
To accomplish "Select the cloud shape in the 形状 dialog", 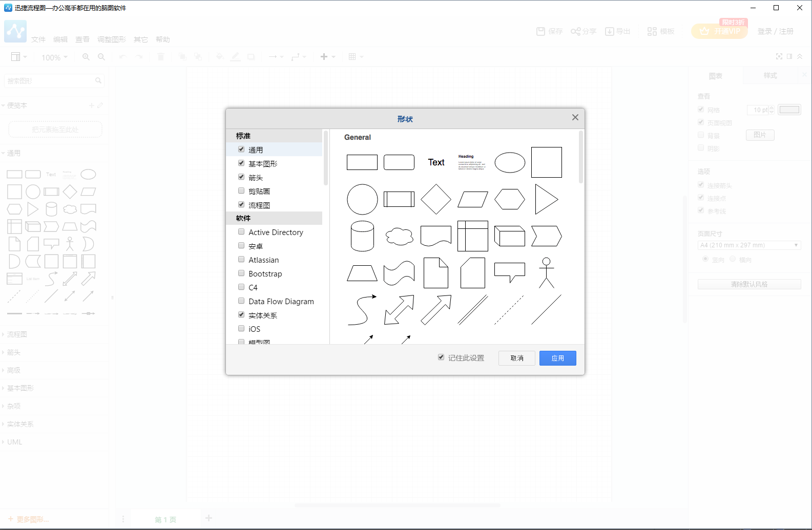I will (399, 236).
